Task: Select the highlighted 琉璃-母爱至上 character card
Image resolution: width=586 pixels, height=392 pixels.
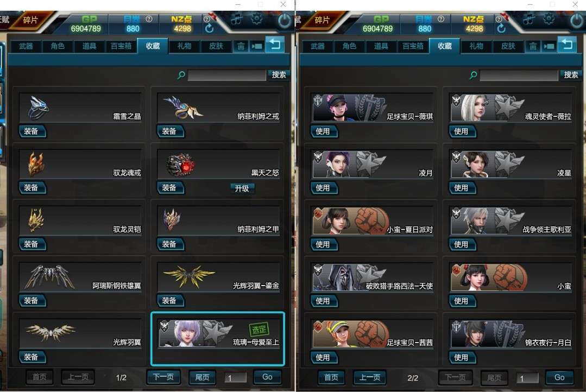Action: coord(218,339)
